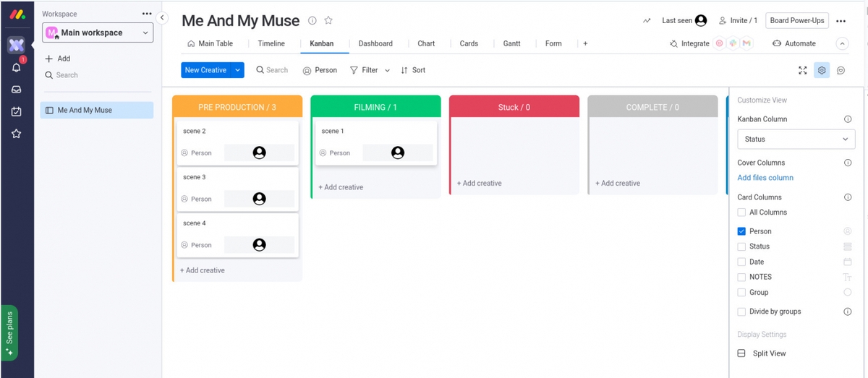Uncheck the Person card column

pos(741,231)
